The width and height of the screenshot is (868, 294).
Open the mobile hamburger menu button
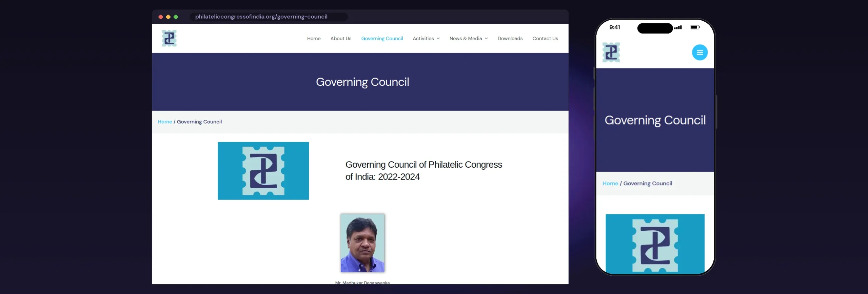(699, 52)
